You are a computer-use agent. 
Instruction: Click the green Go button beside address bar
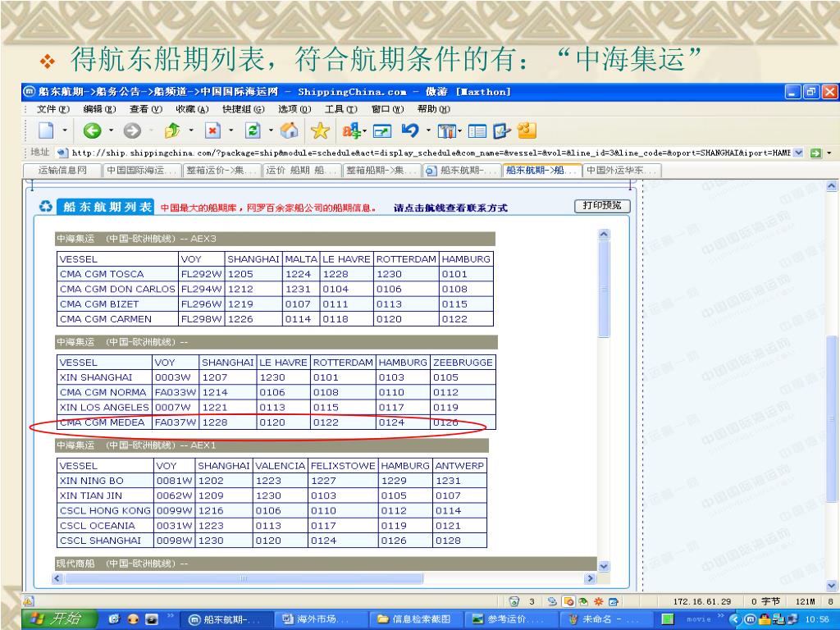click(x=816, y=153)
